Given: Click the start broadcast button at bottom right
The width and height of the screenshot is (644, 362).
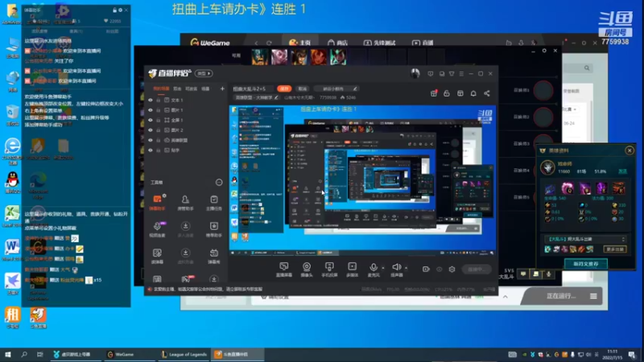Looking at the screenshot, I should click(x=476, y=269).
